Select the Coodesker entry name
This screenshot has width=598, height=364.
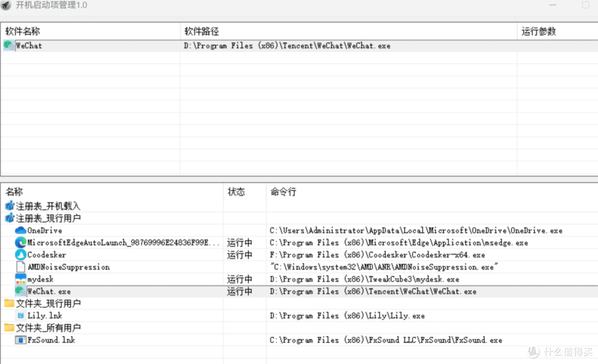[47, 255]
